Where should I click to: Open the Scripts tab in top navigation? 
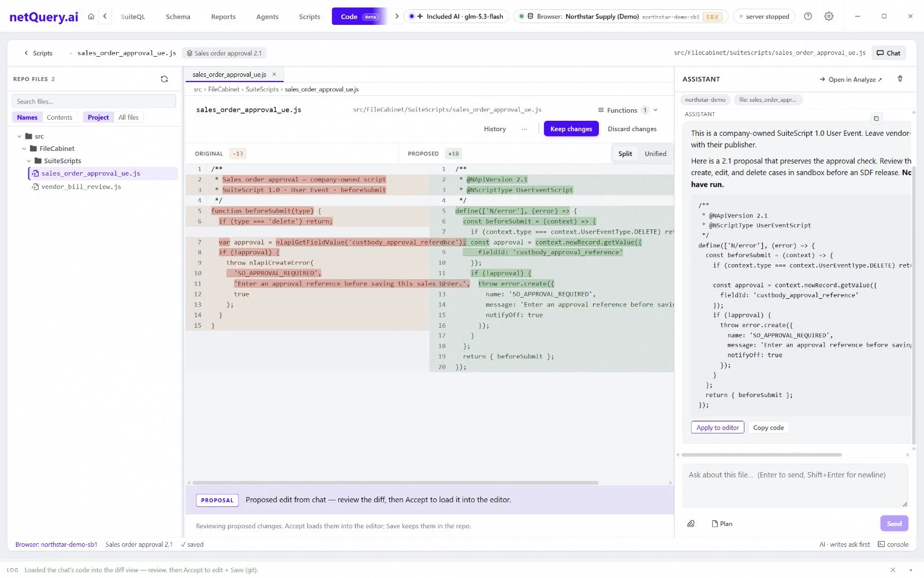310,16
